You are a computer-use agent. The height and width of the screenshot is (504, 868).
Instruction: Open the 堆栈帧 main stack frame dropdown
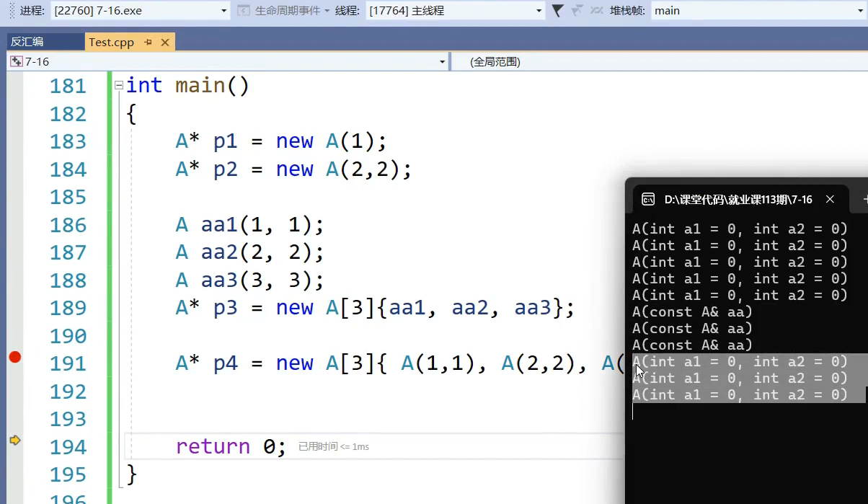(759, 10)
